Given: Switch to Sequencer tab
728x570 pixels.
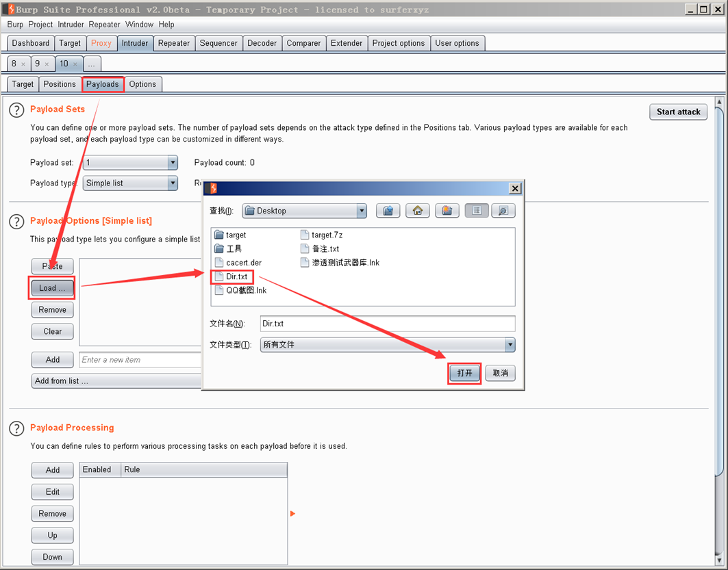Looking at the screenshot, I should [218, 43].
